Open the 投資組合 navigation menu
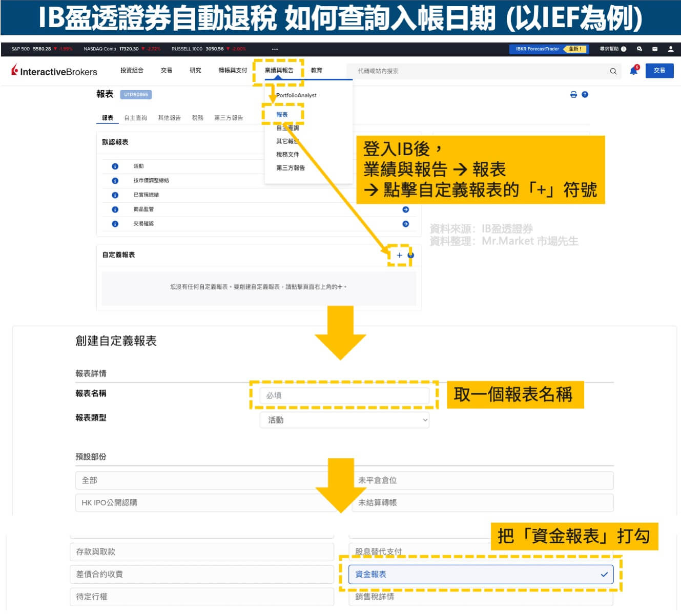 click(x=132, y=70)
